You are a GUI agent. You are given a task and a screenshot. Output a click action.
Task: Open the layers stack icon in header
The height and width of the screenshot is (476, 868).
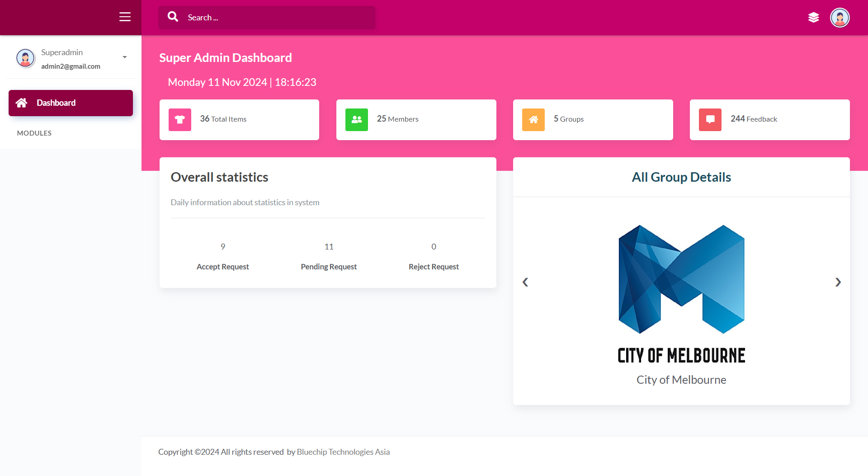click(814, 18)
